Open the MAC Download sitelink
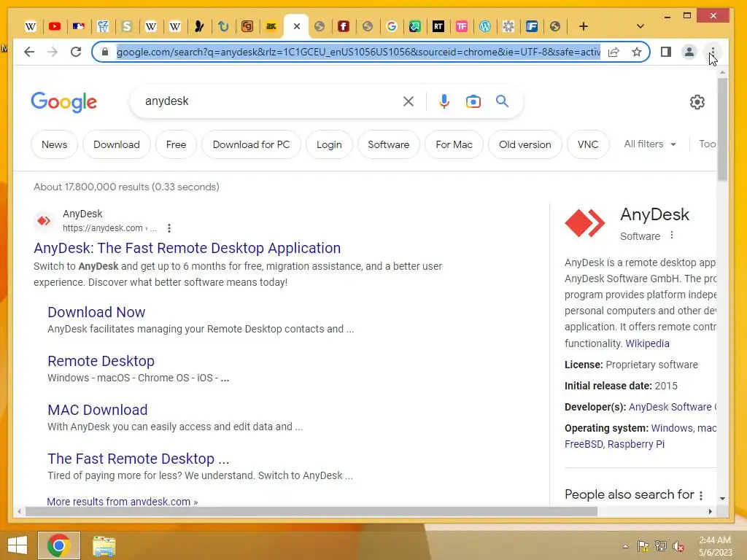 click(x=98, y=410)
